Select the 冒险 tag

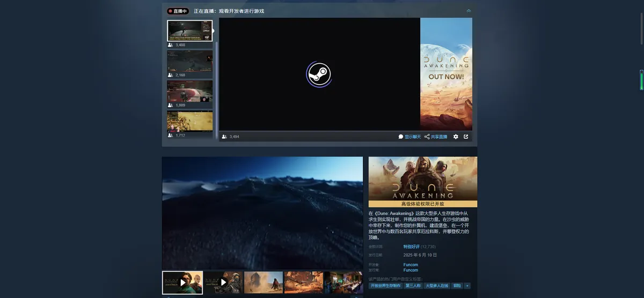coord(457,286)
